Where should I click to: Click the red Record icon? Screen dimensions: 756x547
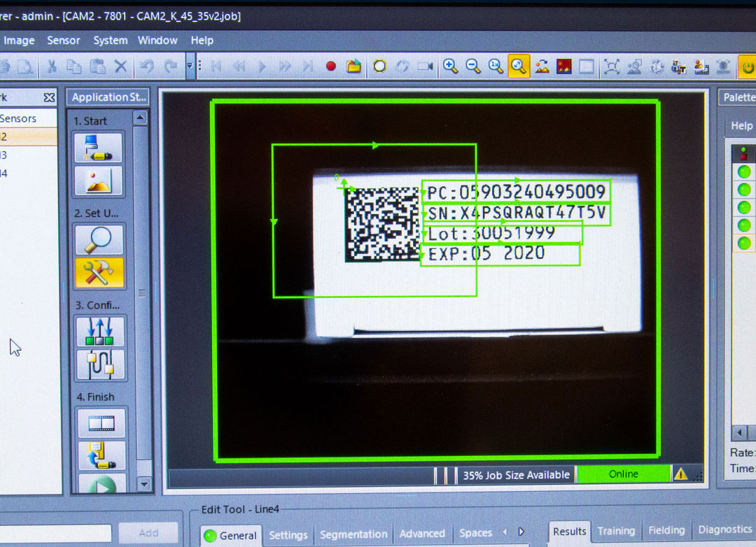pyautogui.click(x=330, y=66)
